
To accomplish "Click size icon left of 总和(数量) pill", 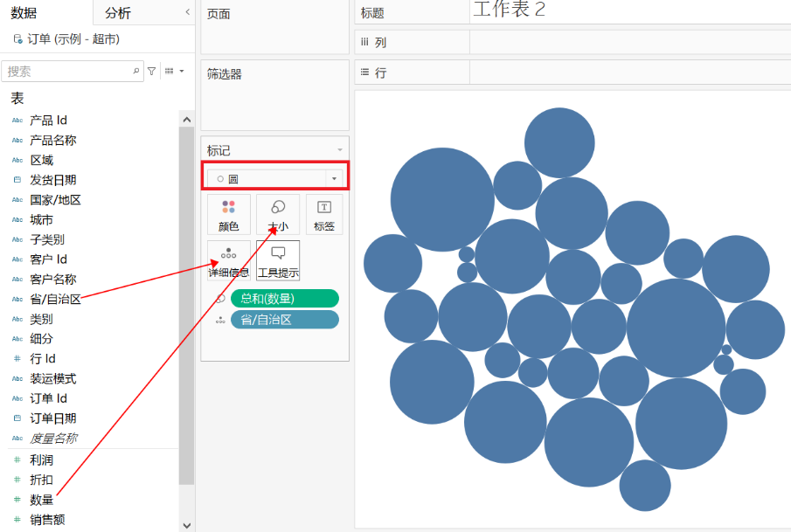I will (x=220, y=299).
